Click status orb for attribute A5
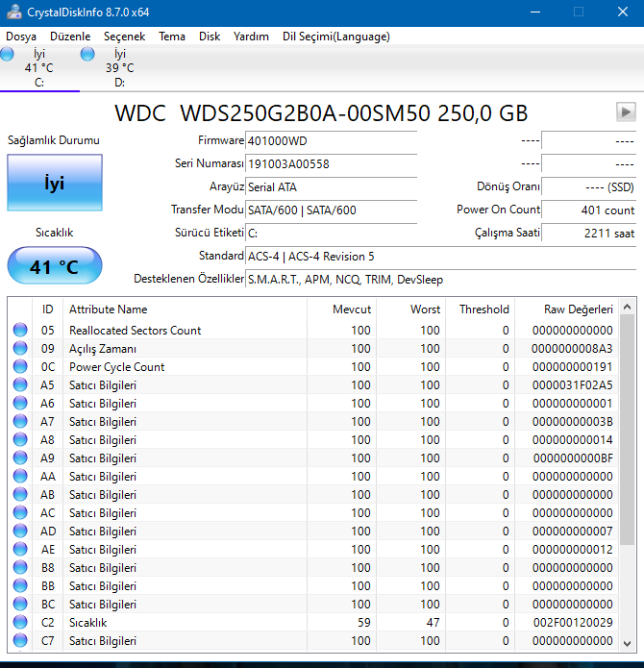644x668 pixels. pyautogui.click(x=20, y=385)
